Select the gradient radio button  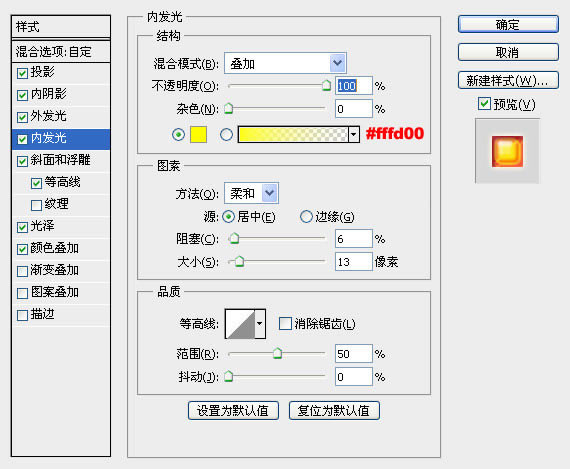pyautogui.click(x=226, y=135)
